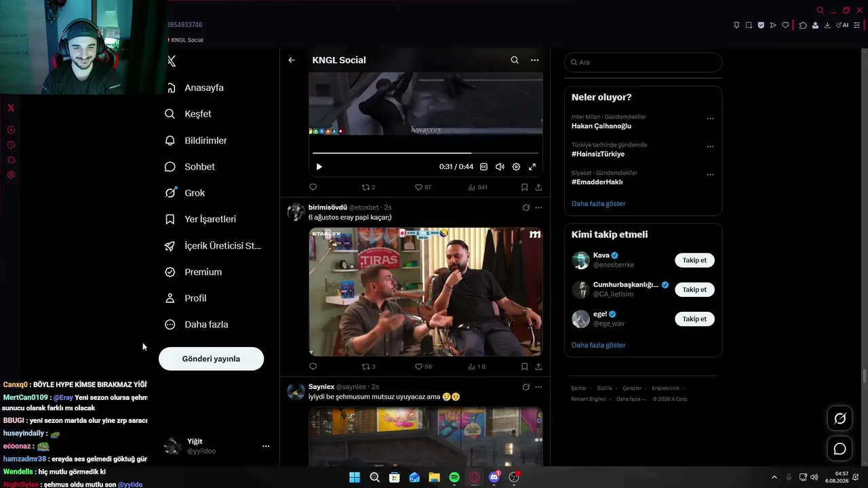Reply to the top video post

[x=313, y=187]
